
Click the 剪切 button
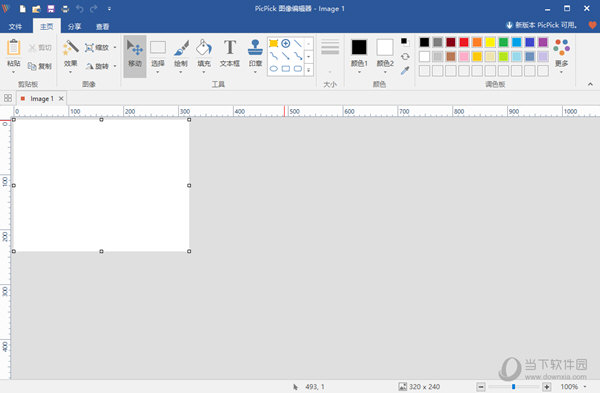point(40,47)
